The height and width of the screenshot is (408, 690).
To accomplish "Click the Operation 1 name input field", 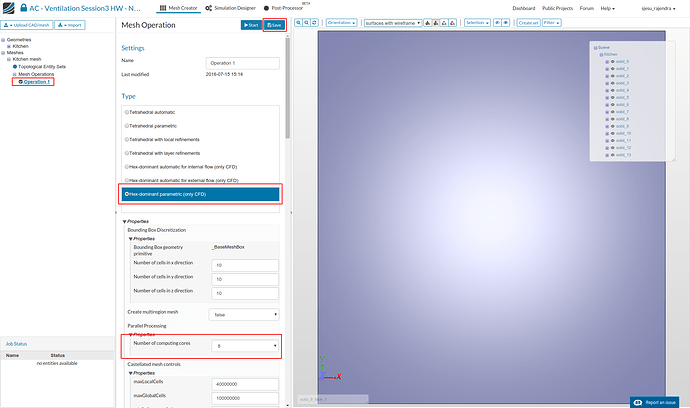I will (242, 63).
